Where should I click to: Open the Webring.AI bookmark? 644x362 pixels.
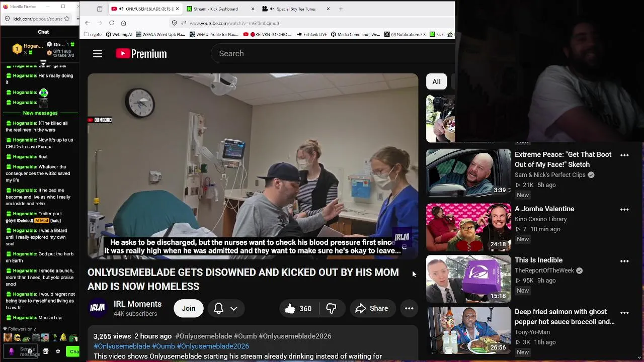[118, 34]
